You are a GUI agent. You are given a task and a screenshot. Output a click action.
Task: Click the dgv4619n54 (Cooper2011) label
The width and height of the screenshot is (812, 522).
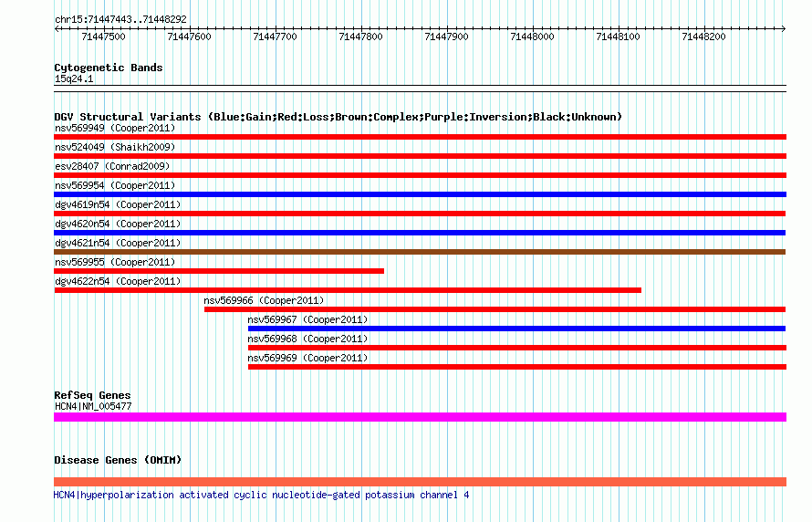118,204
